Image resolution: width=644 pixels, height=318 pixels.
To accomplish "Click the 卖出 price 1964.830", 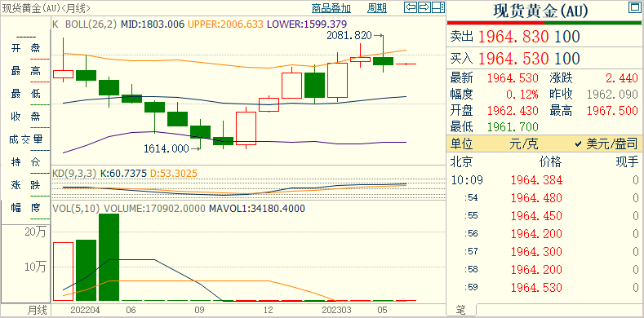I will [513, 37].
